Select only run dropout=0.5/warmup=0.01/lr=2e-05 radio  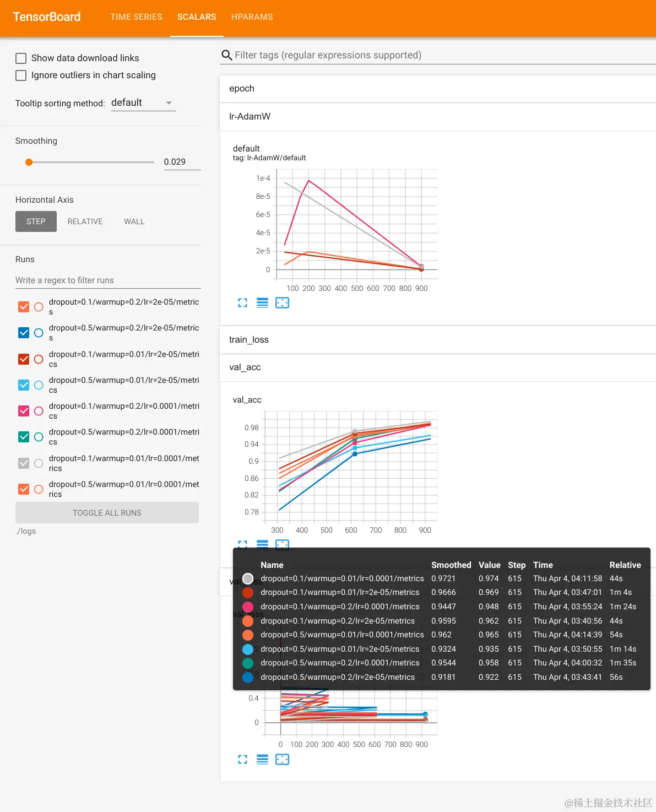tap(39, 385)
